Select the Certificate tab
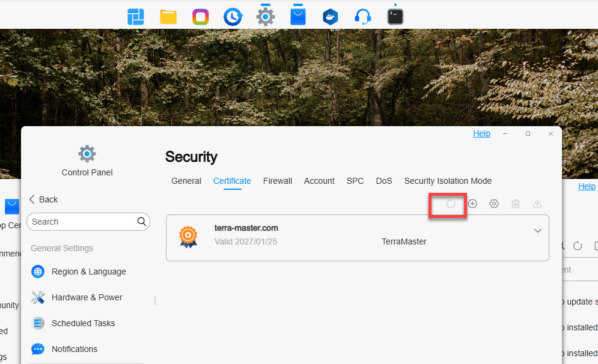Viewport: 598px width, 364px height. click(x=232, y=181)
